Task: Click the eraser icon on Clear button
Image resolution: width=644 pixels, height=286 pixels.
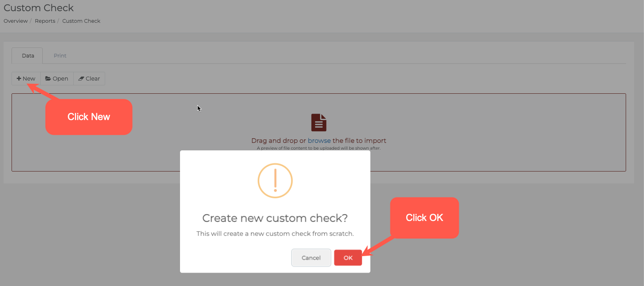Action: pyautogui.click(x=81, y=79)
